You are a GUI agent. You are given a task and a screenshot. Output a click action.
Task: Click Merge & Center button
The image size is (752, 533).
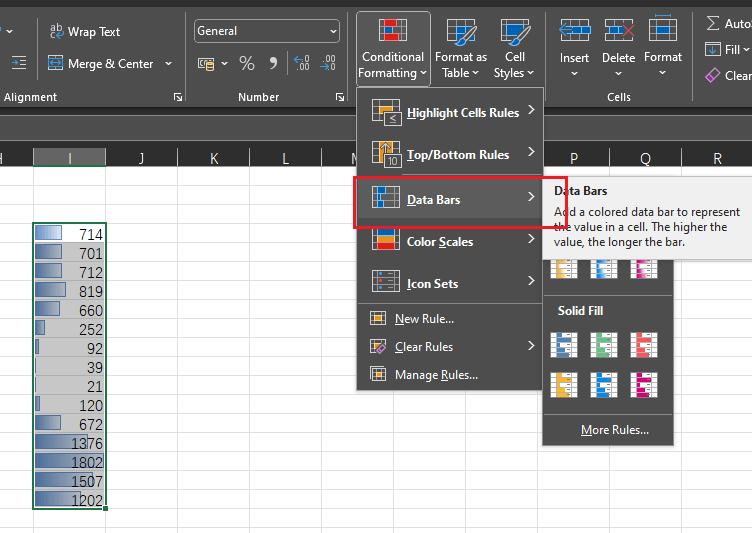click(101, 63)
